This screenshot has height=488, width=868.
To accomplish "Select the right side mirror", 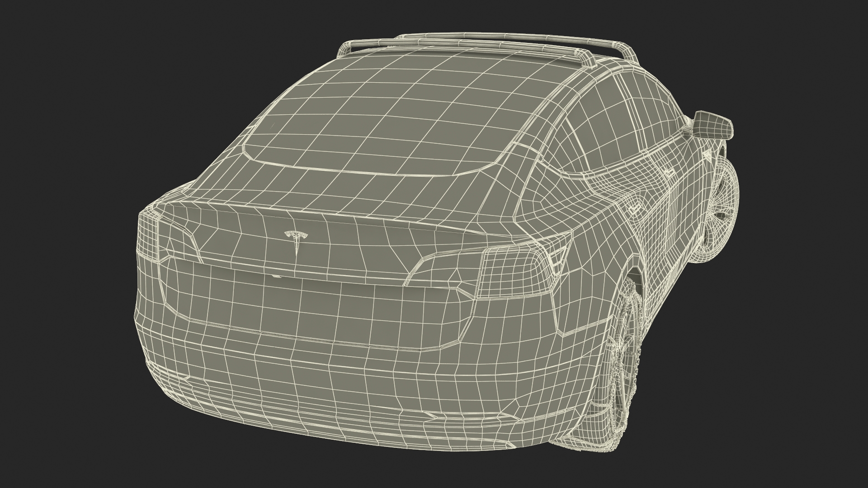I will pos(712,124).
